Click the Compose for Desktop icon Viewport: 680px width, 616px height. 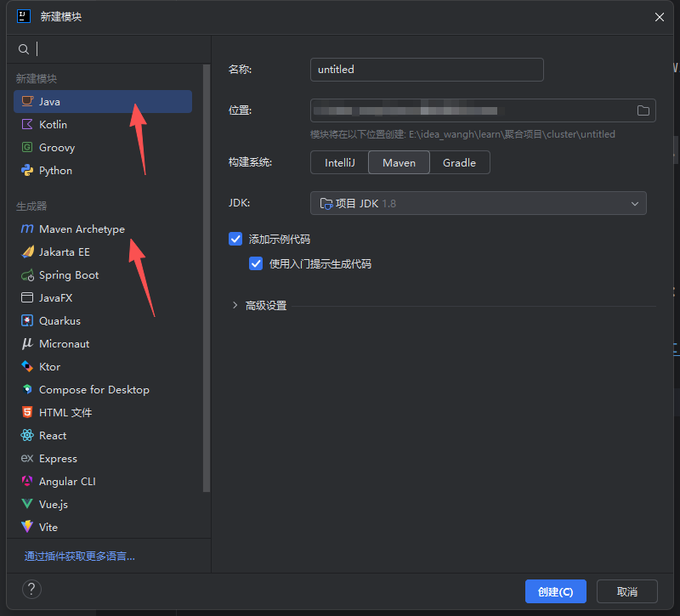[27, 390]
